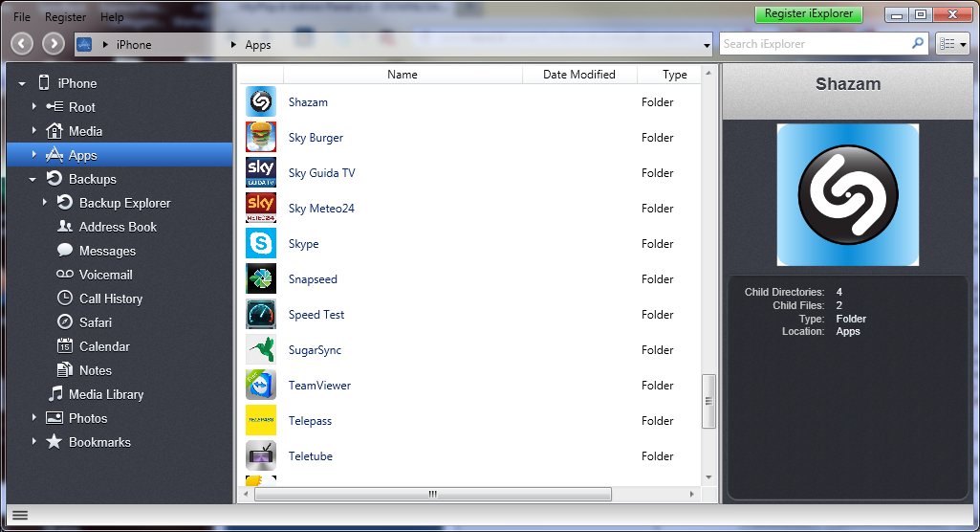
Task: Open Notes in the sidebar
Action: click(x=95, y=370)
